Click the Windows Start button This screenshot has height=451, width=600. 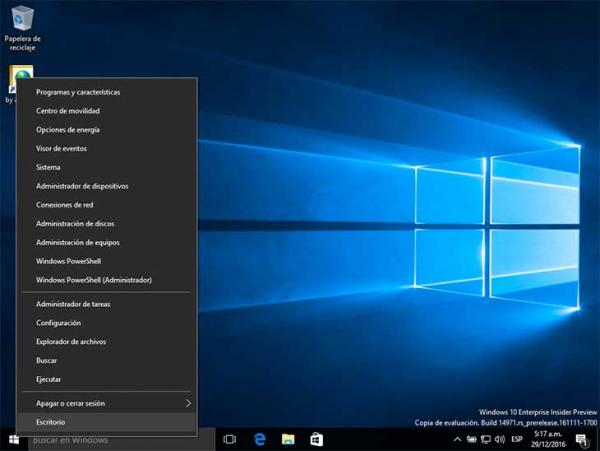pyautogui.click(x=14, y=440)
